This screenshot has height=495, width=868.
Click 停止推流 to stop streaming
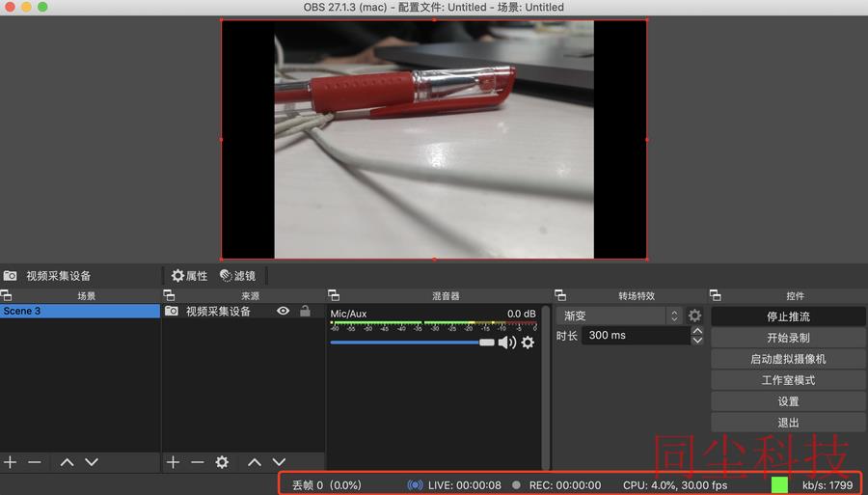(x=788, y=316)
